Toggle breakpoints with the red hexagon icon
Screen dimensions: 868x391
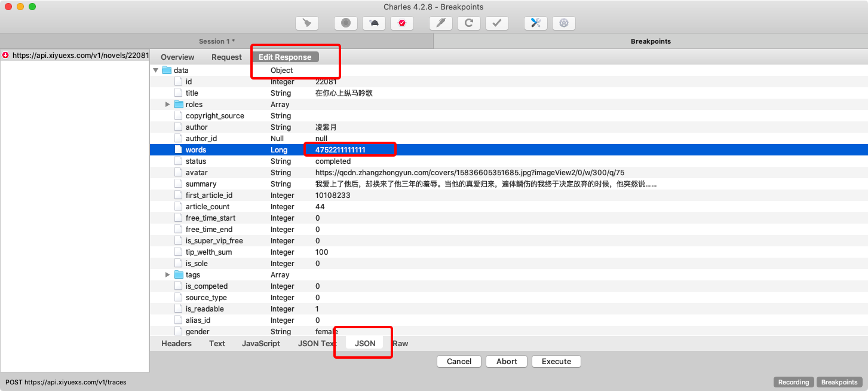401,23
